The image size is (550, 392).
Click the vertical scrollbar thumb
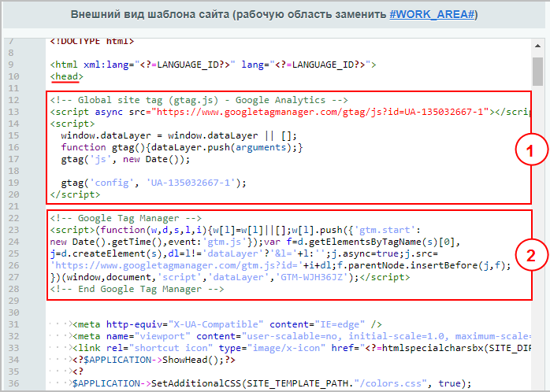(537, 72)
